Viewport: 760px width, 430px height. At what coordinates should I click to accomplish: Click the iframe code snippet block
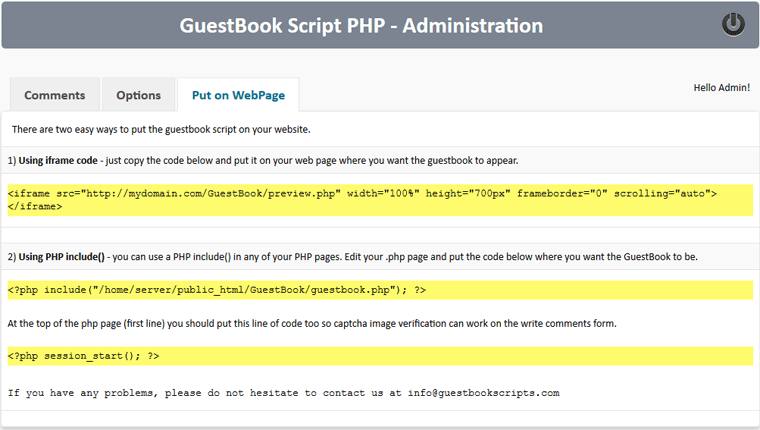coord(380,200)
